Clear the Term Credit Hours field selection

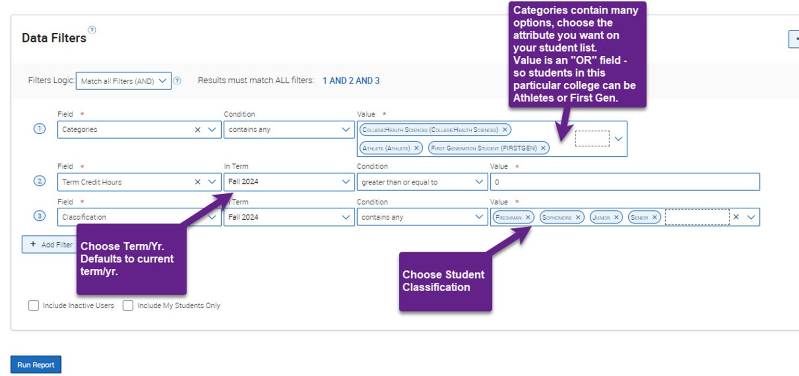198,182
